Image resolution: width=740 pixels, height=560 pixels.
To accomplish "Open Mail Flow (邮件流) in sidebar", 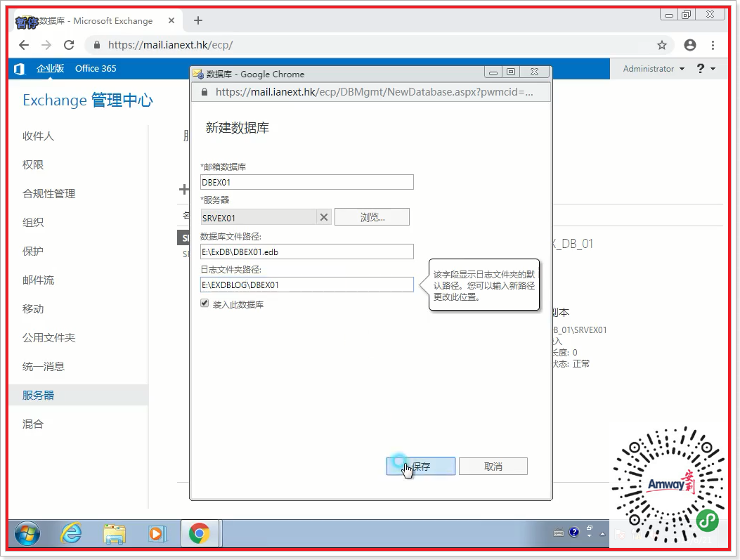I will [38, 280].
